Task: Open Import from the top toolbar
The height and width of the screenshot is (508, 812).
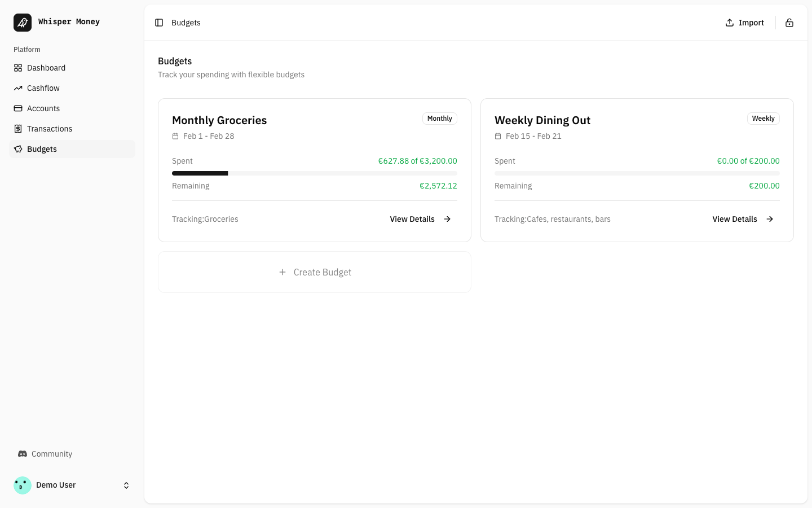Action: coord(744,23)
